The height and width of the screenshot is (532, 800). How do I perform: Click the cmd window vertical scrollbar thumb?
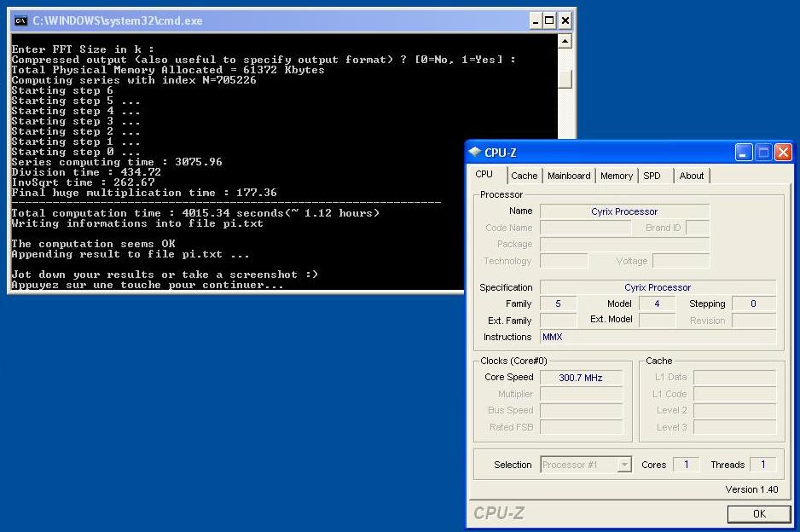(x=565, y=78)
